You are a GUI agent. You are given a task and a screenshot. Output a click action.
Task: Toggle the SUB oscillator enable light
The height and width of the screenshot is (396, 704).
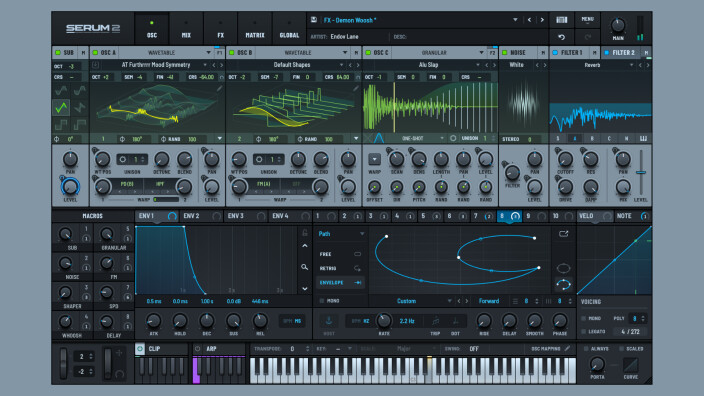coord(57,53)
